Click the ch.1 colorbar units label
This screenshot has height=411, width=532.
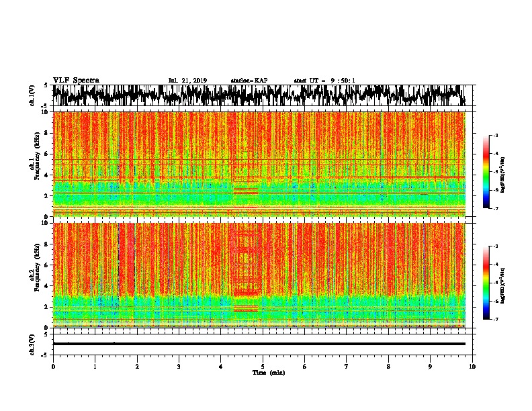(503, 175)
